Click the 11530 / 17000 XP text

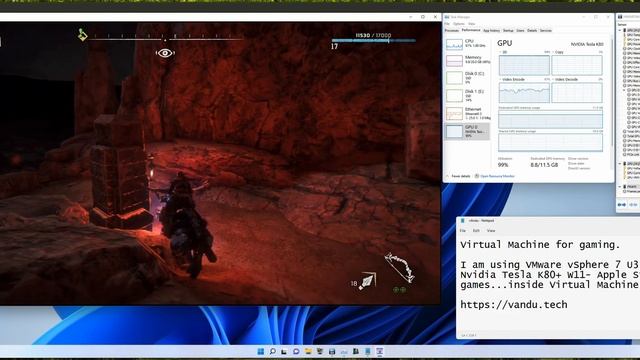click(373, 35)
